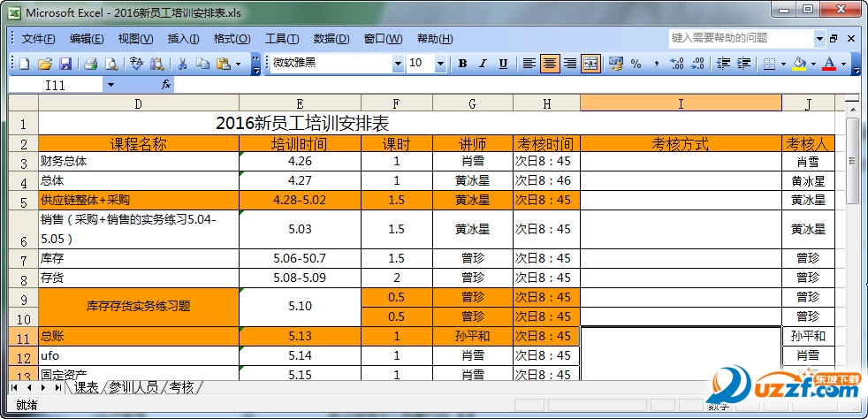
Task: Increase the cell indent
Action: coord(743,64)
